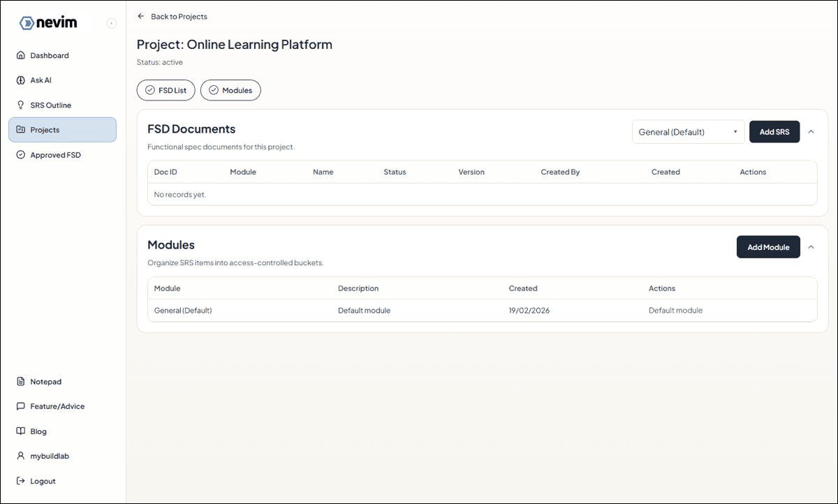Toggle the FSD List status pill
Screen dimensions: 838x504
click(166, 90)
